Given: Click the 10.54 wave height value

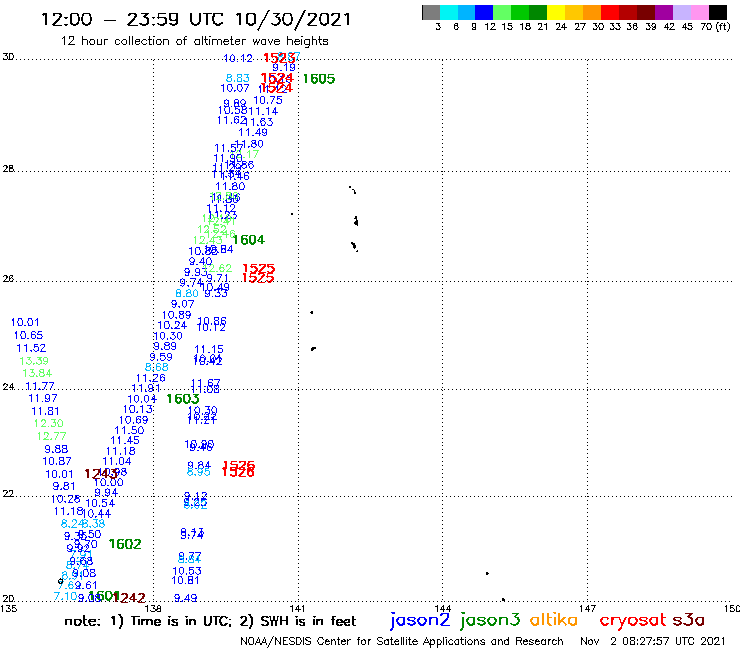Looking at the screenshot, I should 100,504.
